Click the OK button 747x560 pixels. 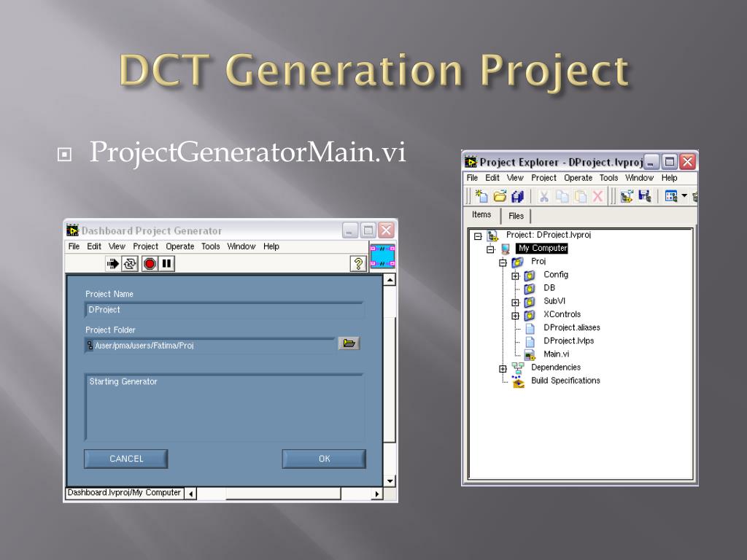point(324,459)
